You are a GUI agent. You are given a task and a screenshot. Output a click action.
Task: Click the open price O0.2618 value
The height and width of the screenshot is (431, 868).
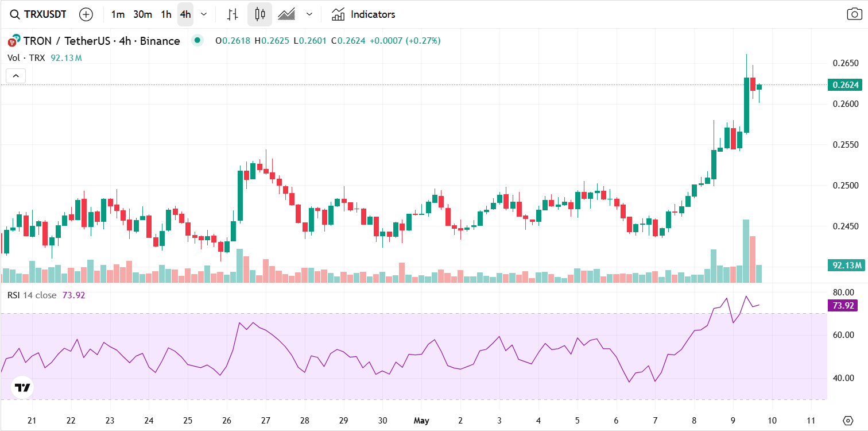232,41
